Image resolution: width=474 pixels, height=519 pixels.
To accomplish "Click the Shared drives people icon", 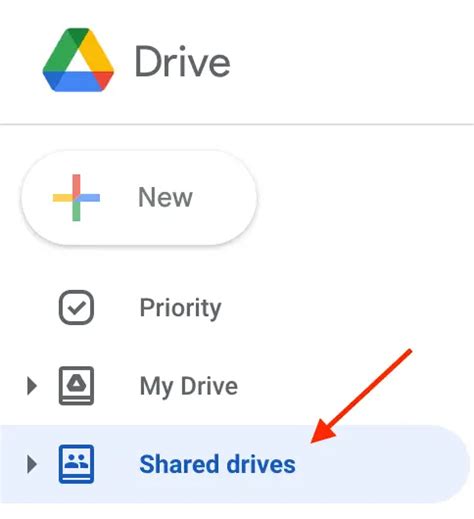I will (76, 464).
